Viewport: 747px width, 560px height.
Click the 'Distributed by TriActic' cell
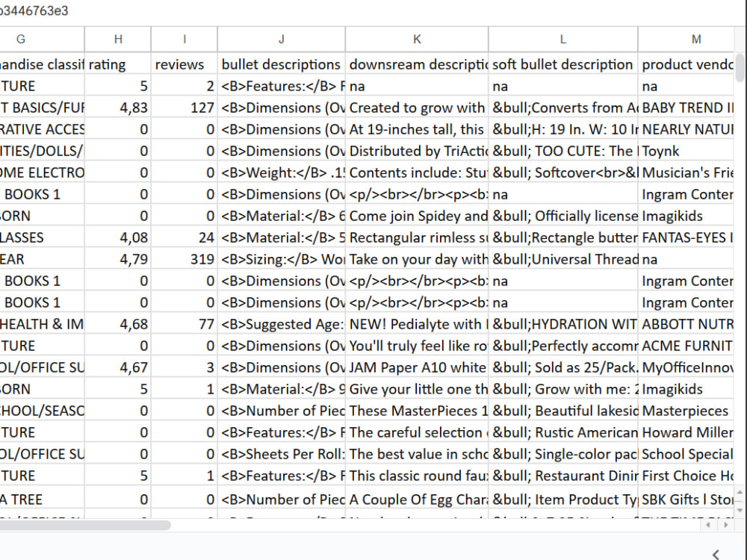pyautogui.click(x=417, y=151)
